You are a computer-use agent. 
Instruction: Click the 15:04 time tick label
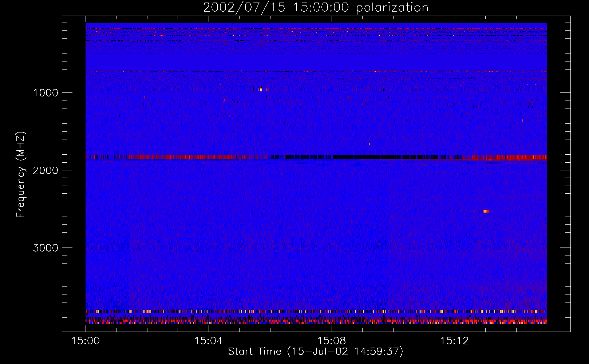pyautogui.click(x=209, y=341)
